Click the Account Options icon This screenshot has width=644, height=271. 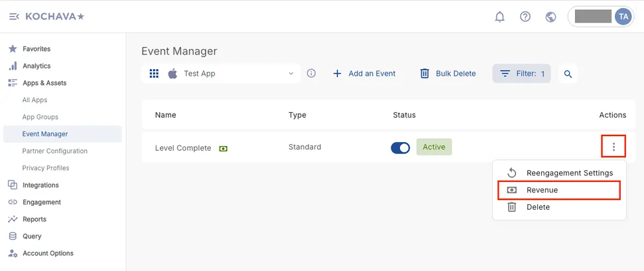click(x=13, y=253)
